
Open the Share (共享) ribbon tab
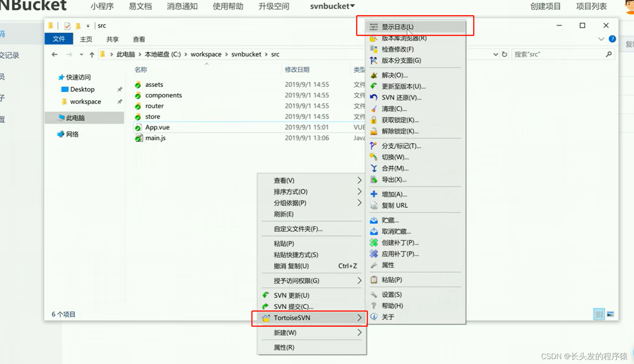click(x=113, y=39)
